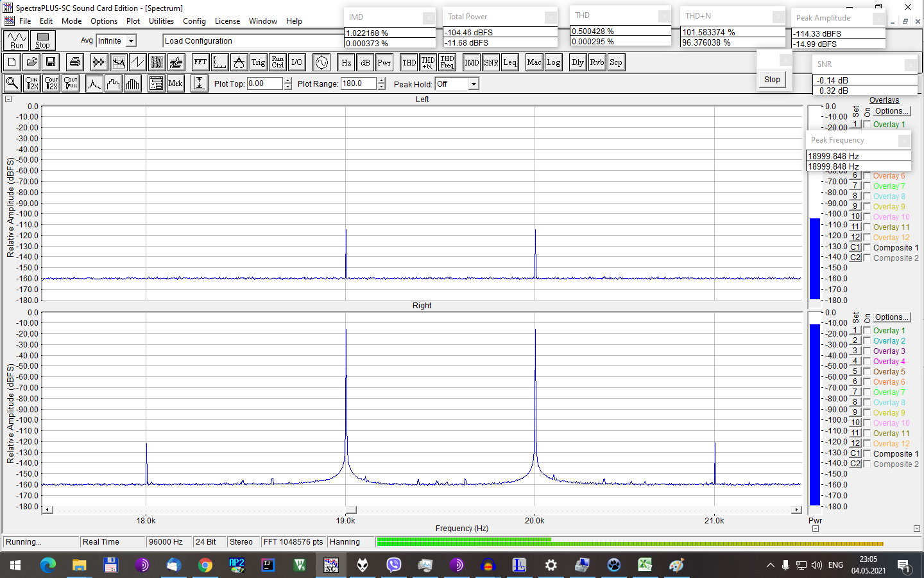Image resolution: width=924 pixels, height=578 pixels.
Task: Collapse the Left plot with the minus expander
Action: 8,99
